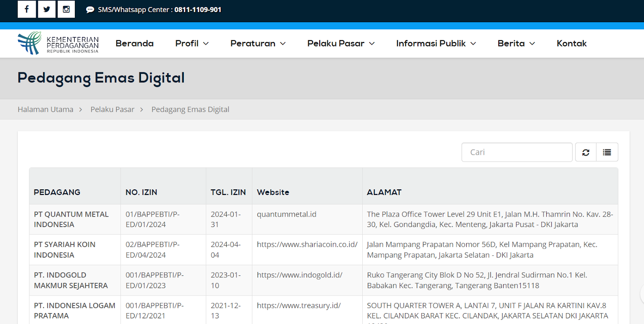Expand the Pelaku Pasar dropdown menu
644x324 pixels.
click(x=341, y=43)
